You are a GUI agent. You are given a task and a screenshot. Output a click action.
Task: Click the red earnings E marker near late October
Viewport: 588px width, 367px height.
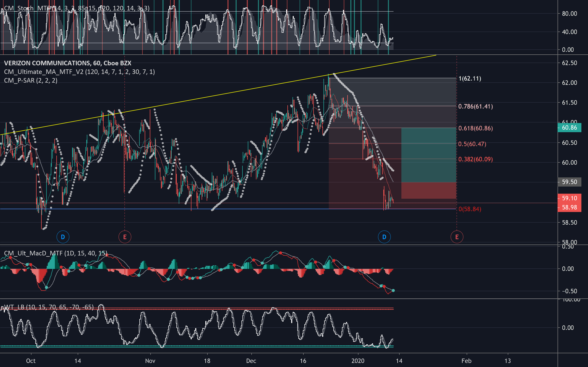click(125, 237)
